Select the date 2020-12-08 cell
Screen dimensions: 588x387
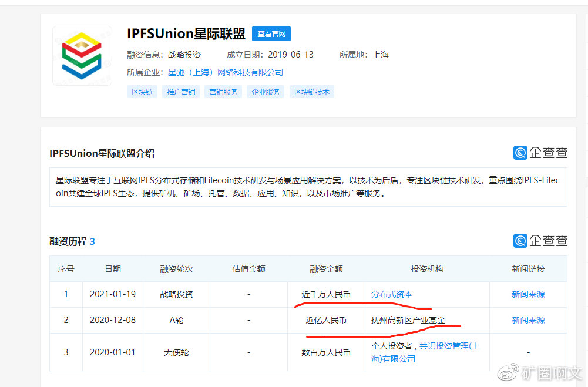coord(113,320)
